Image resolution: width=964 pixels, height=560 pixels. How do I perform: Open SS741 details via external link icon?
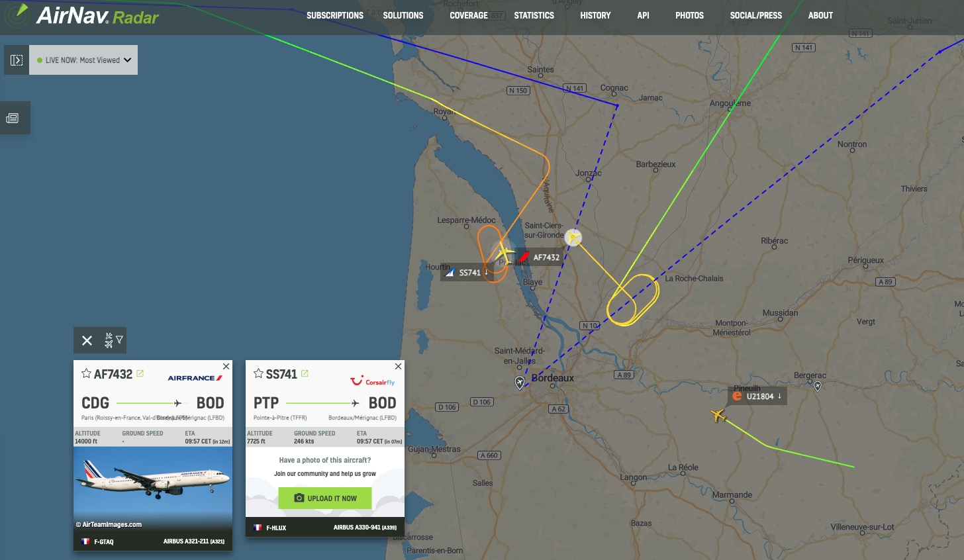point(305,373)
